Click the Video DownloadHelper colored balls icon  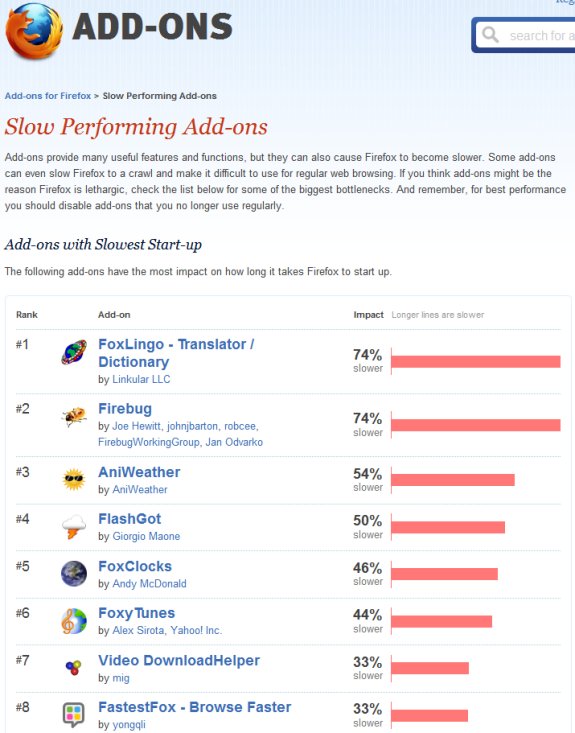pyautogui.click(x=73, y=668)
